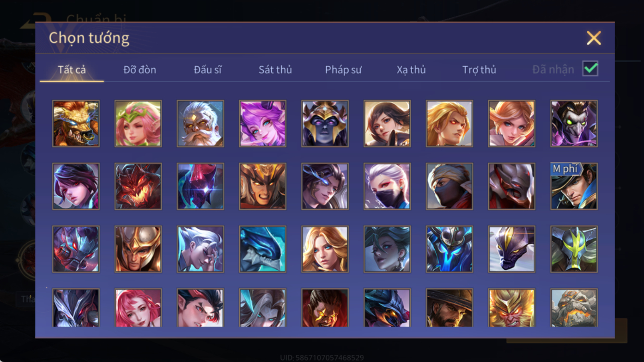Switch to the Trợ thủ tab
The image size is (644, 362).
(479, 70)
